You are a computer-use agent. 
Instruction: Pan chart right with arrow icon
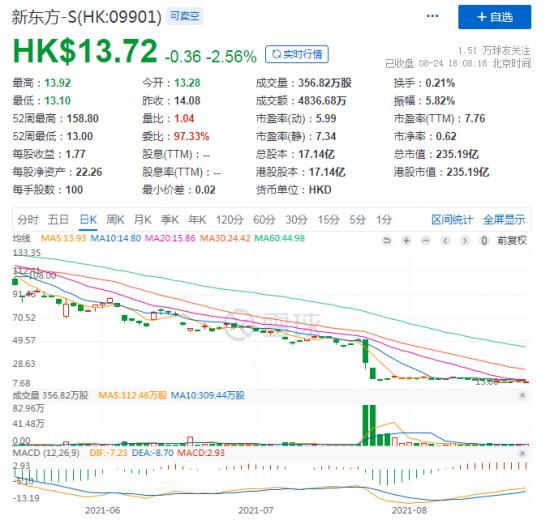point(465,241)
